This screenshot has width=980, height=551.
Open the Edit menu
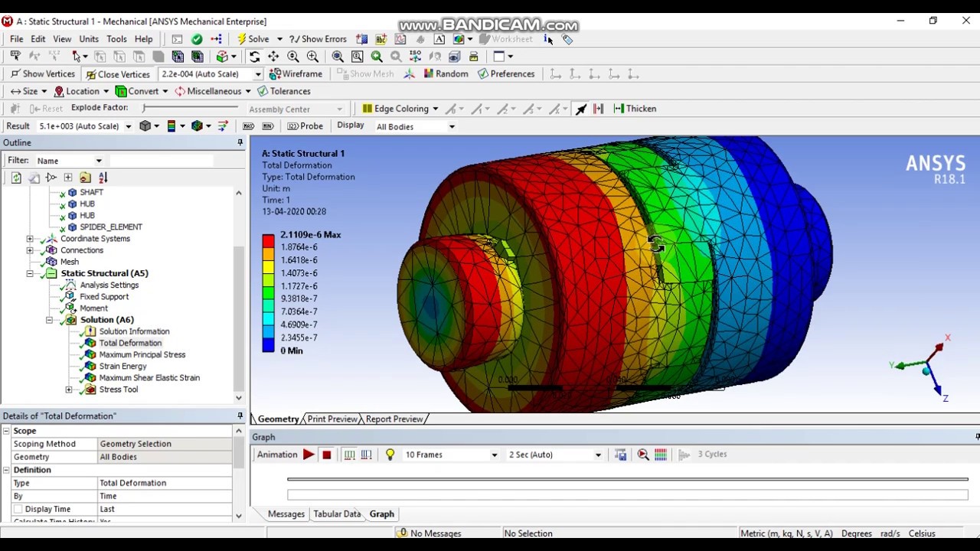[x=38, y=39]
